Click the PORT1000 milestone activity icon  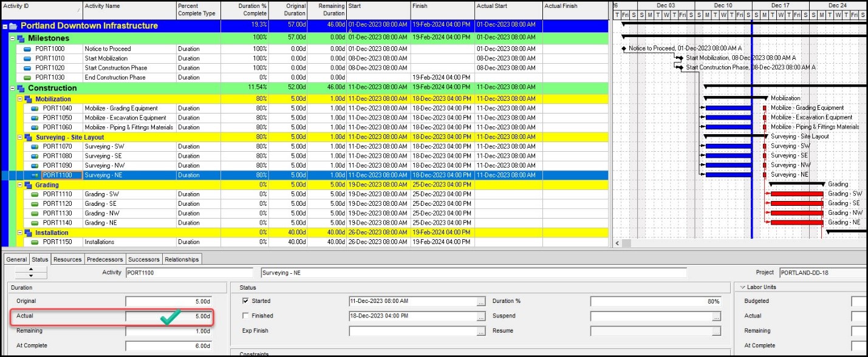coord(27,49)
